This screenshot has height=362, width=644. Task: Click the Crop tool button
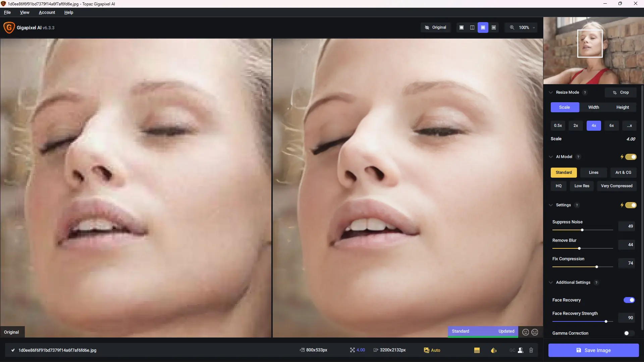pyautogui.click(x=621, y=93)
